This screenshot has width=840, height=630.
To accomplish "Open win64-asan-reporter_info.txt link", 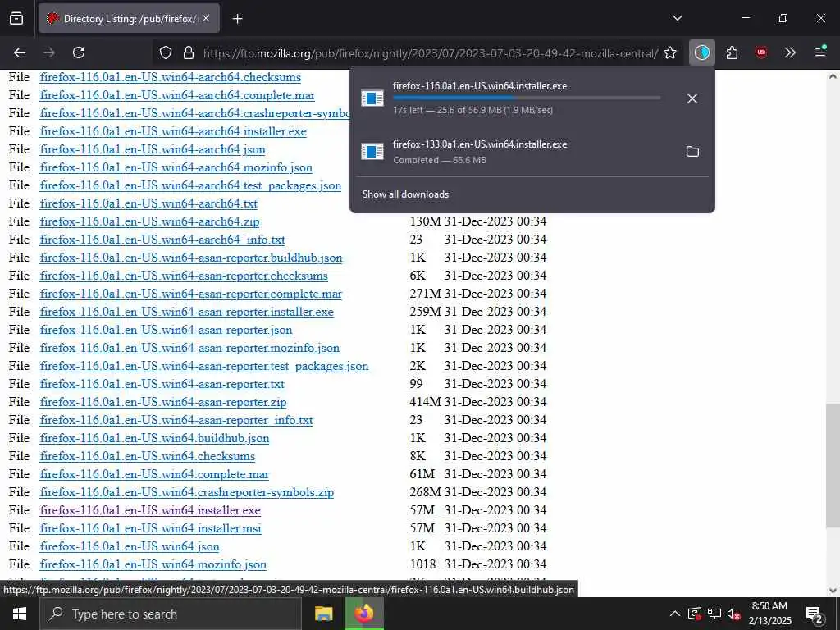I will [176, 420].
